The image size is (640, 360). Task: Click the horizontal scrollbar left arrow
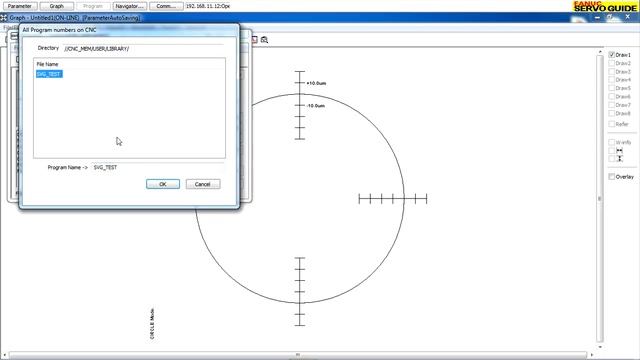[5, 355]
